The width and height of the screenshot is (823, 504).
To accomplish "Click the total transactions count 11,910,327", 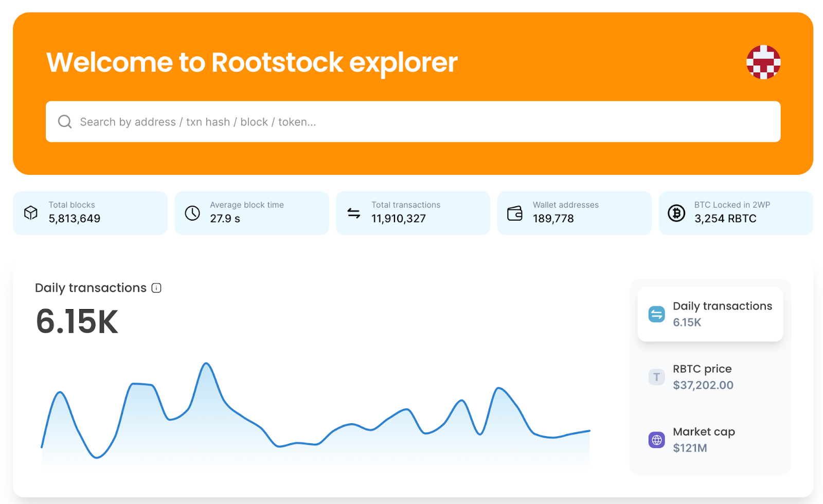I will point(399,218).
